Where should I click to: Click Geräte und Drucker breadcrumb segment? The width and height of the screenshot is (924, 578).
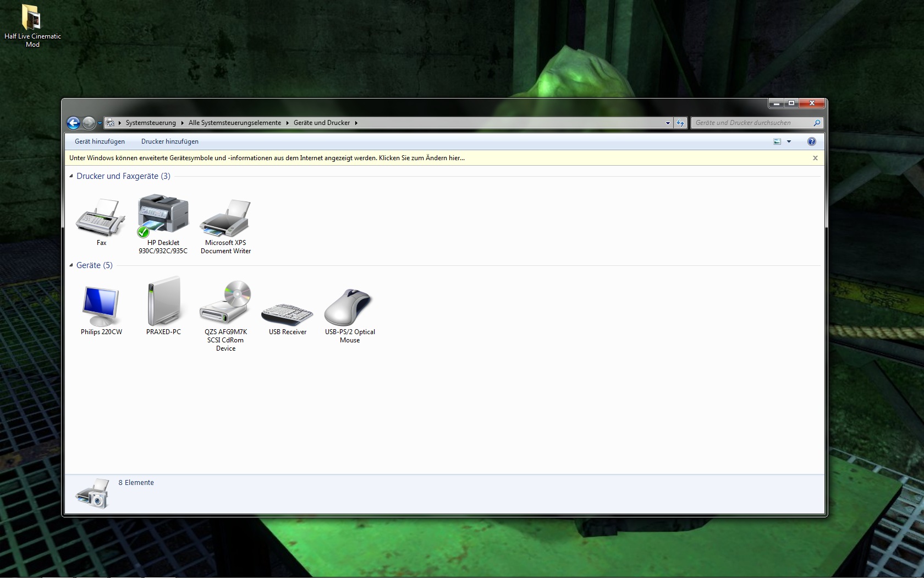[x=322, y=123]
